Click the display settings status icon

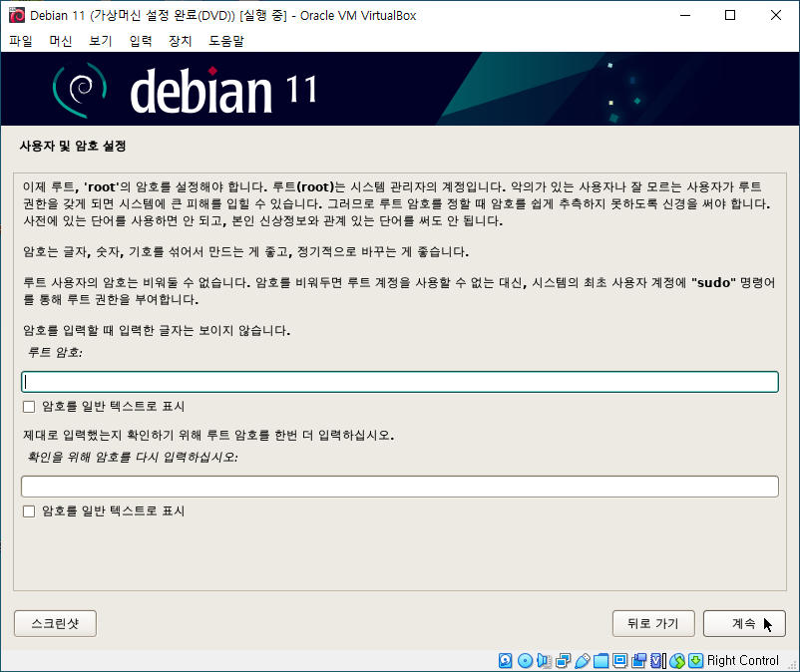tap(619, 661)
